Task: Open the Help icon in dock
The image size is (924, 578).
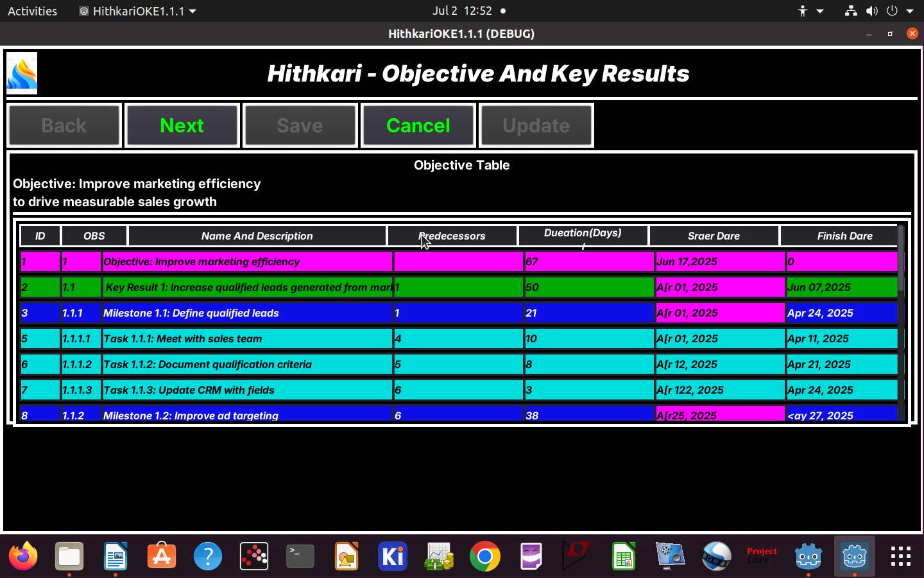Action: [x=208, y=556]
